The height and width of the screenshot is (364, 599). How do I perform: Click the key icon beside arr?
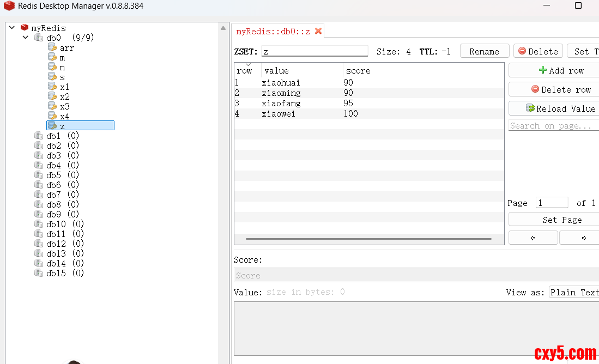click(x=52, y=48)
